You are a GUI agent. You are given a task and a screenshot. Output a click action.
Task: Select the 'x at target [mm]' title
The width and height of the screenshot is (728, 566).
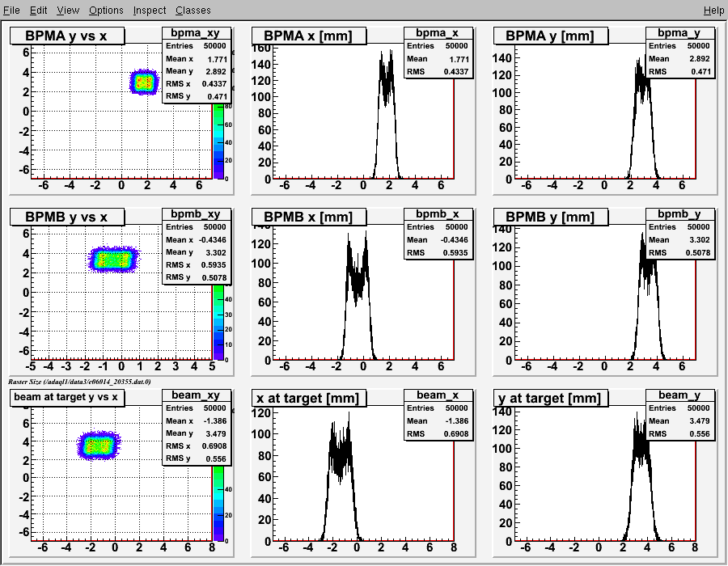[309, 398]
